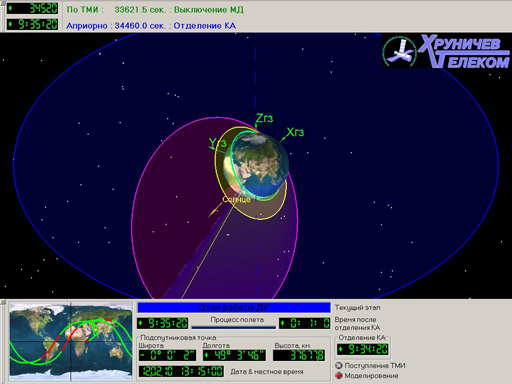The width and height of the screenshot is (512, 384).
Task: Click the Xгз axis arrow label
Action: pos(295,132)
